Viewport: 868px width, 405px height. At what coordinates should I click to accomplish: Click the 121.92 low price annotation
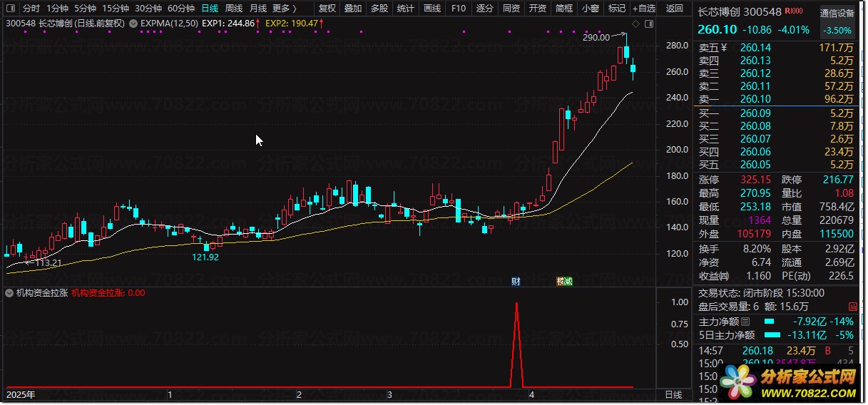pyautogui.click(x=205, y=257)
